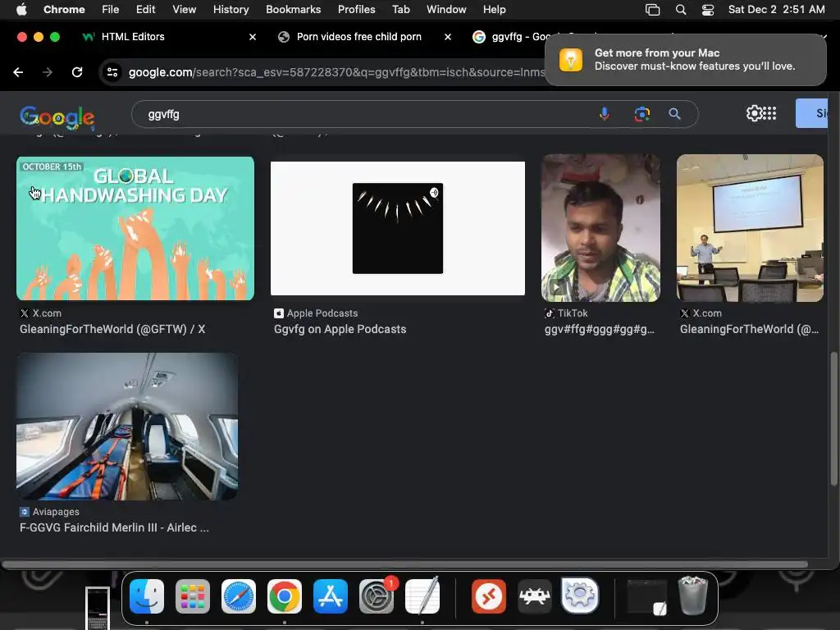Open the Help menu
Image resolution: width=840 pixels, height=630 pixels.
point(494,9)
